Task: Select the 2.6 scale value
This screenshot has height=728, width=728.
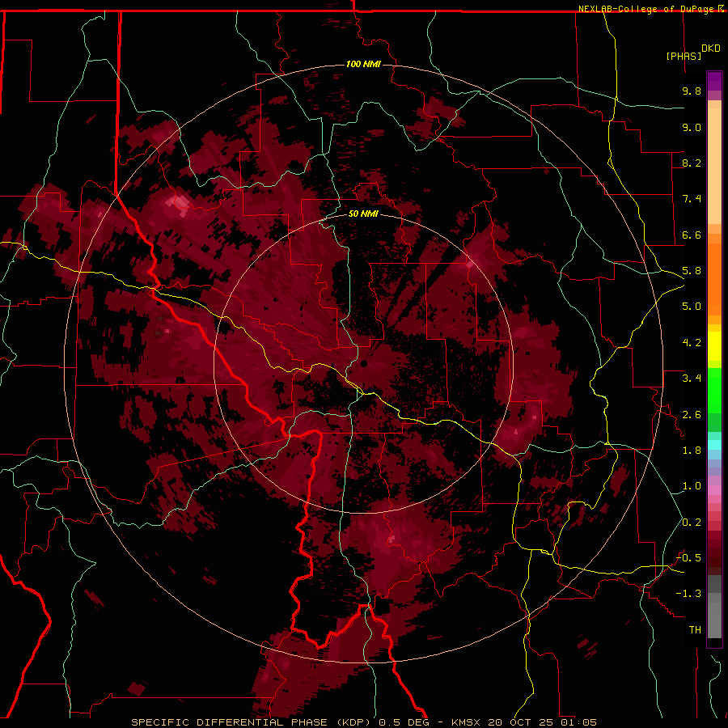Action: pyautogui.click(x=692, y=415)
